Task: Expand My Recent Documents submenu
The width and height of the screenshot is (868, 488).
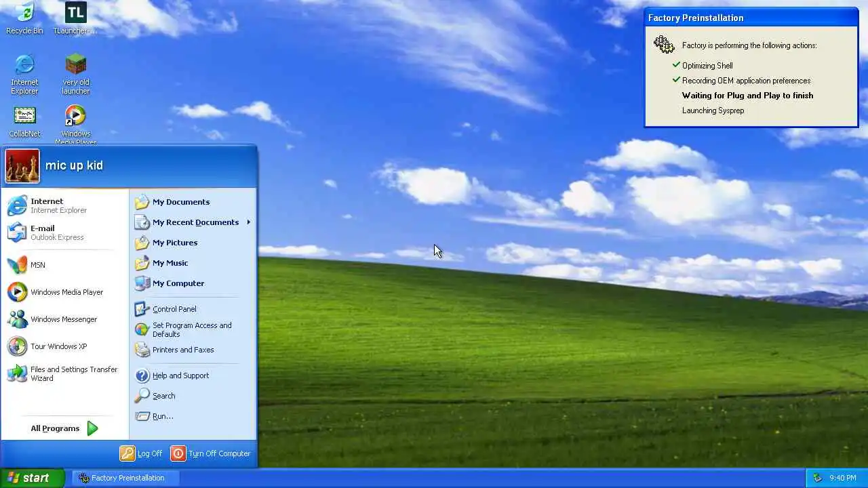Action: click(193, 222)
